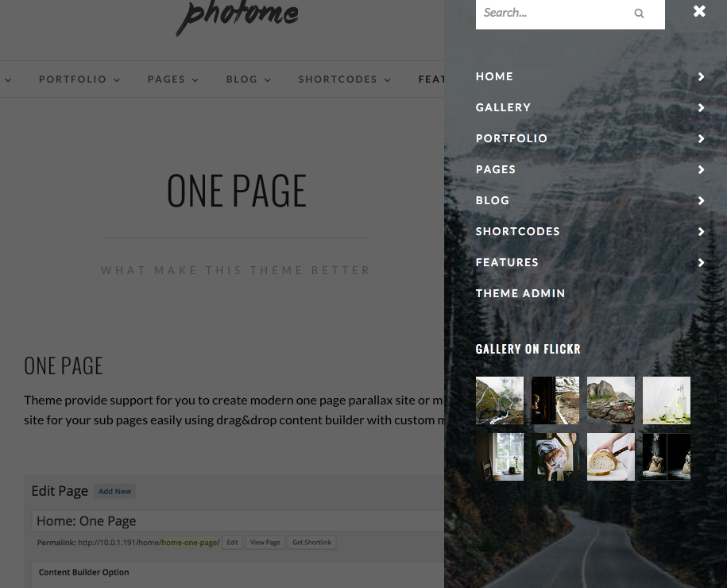Open the Blog dropdown in top navigation
The width and height of the screenshot is (727, 588).
pos(248,79)
